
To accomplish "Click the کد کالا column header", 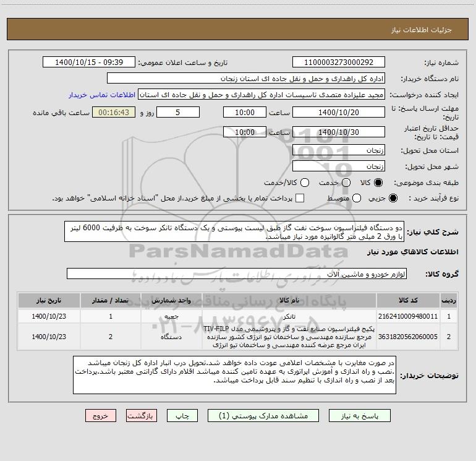I will pyautogui.click(x=408, y=301).
